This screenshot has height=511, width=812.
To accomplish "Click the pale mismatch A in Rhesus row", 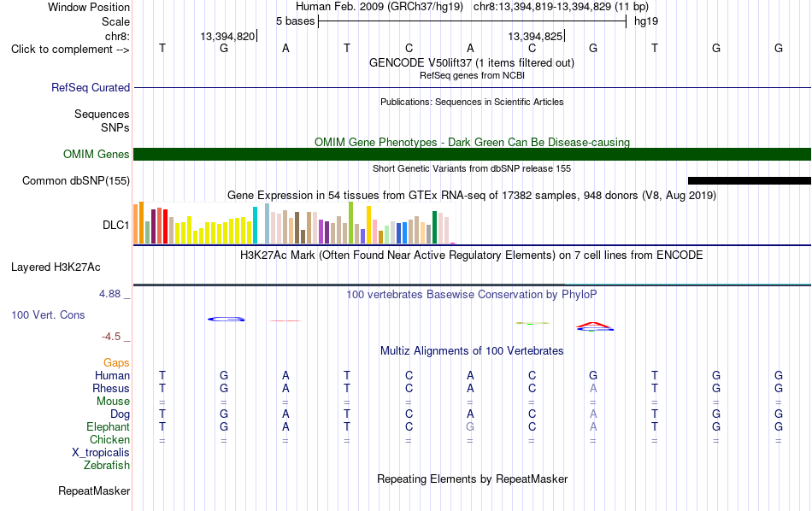I will pos(593,388).
